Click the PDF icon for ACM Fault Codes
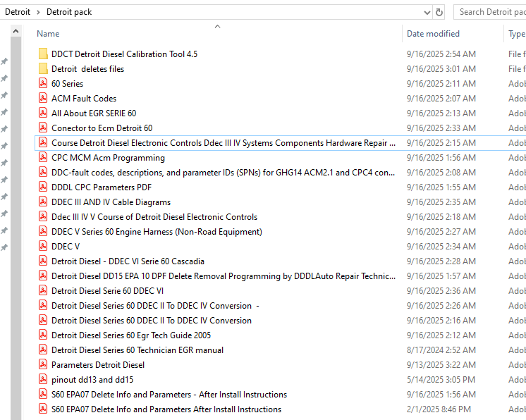 [43, 99]
